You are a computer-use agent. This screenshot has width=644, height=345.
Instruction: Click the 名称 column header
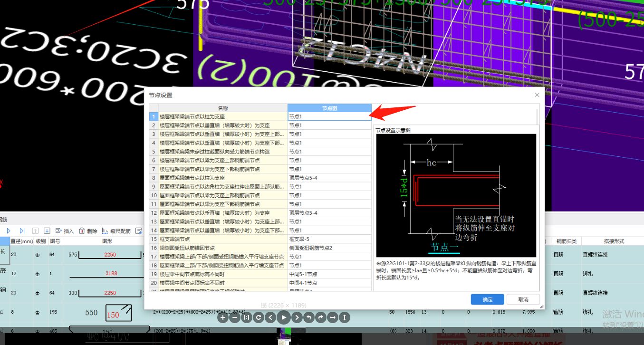[223, 108]
